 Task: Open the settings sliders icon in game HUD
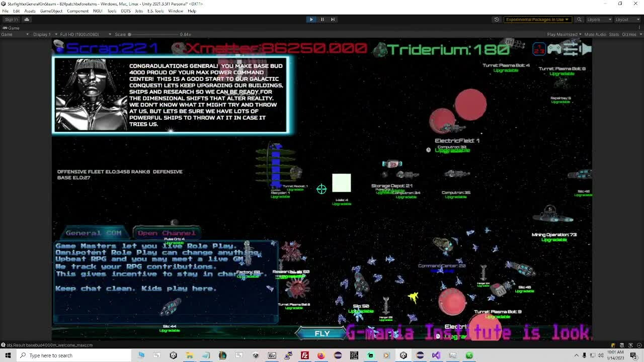click(571, 49)
